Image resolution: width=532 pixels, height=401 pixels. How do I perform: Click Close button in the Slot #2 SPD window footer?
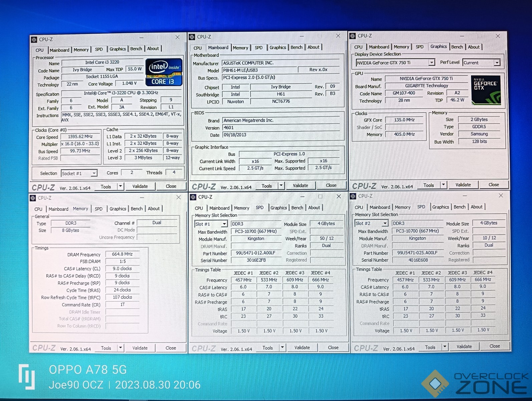click(x=494, y=346)
